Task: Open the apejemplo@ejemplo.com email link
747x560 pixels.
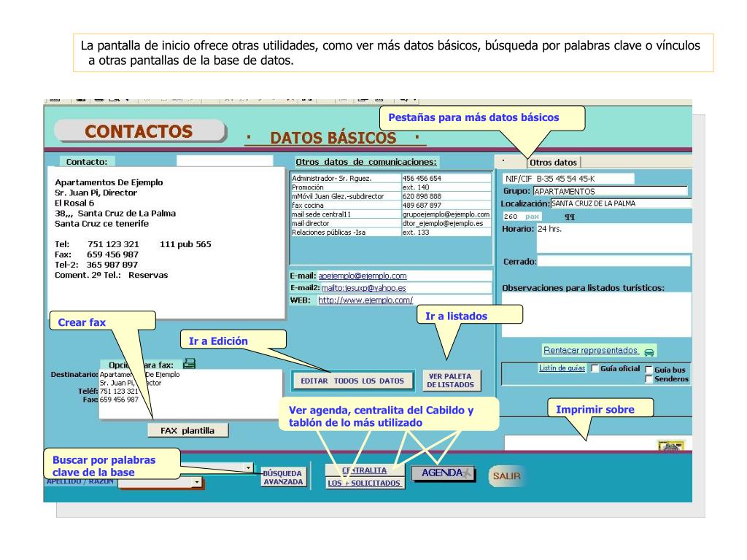Action: [363, 276]
